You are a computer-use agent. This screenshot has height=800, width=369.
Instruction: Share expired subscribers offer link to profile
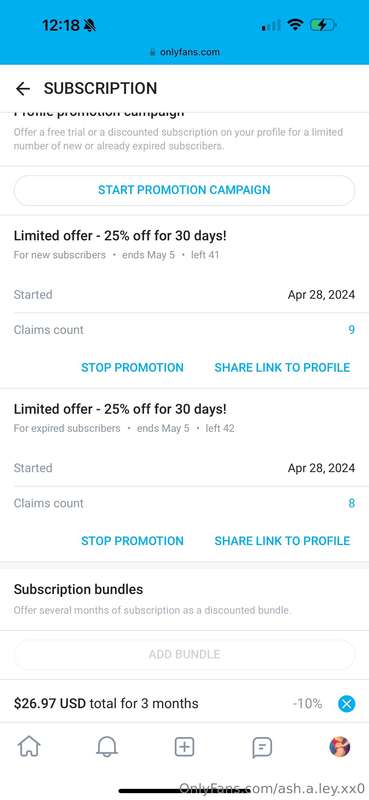click(x=282, y=541)
